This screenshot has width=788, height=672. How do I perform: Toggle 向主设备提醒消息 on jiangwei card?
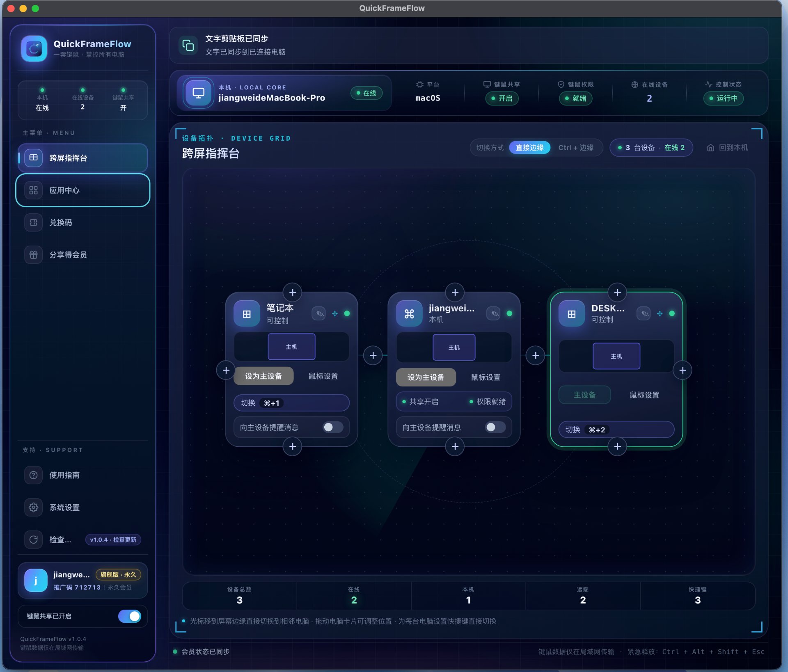tap(495, 427)
